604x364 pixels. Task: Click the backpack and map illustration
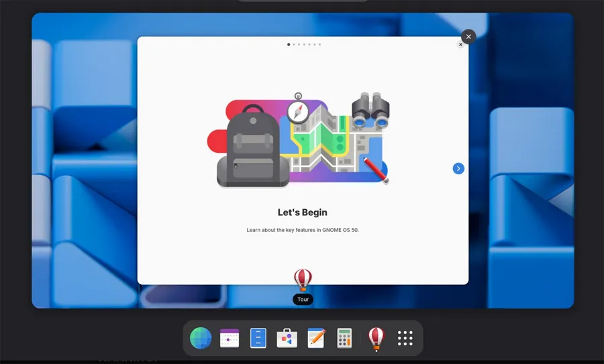click(299, 140)
